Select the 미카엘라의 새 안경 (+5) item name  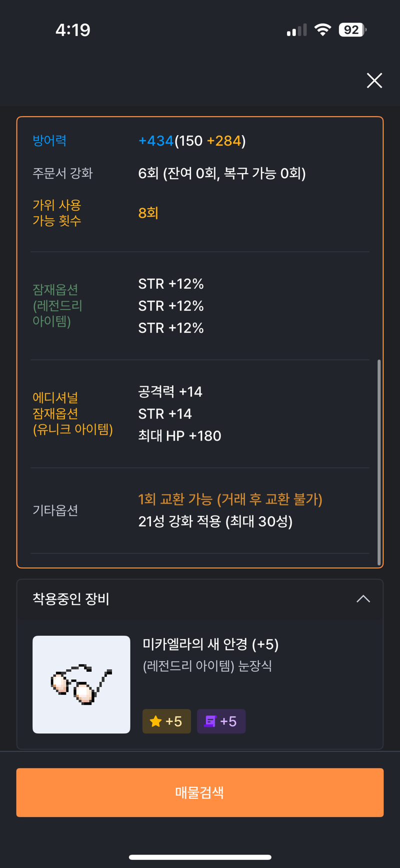click(x=210, y=644)
